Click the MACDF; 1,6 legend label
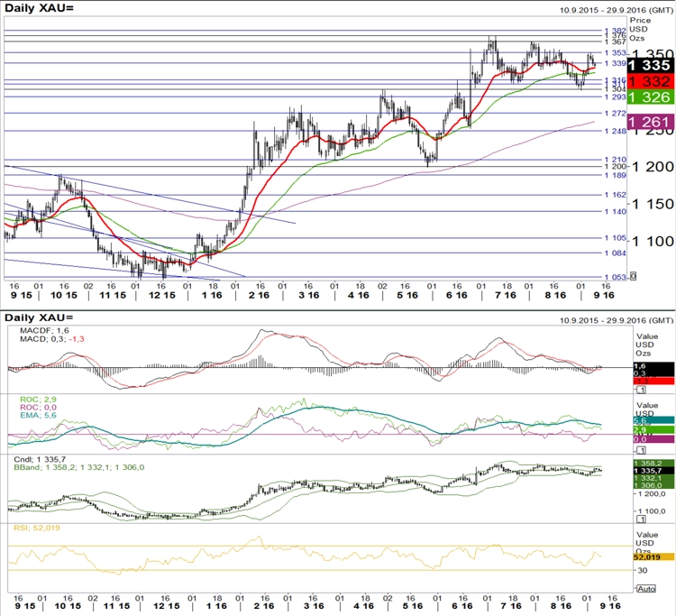This screenshot has height=616, width=676. click(44, 330)
